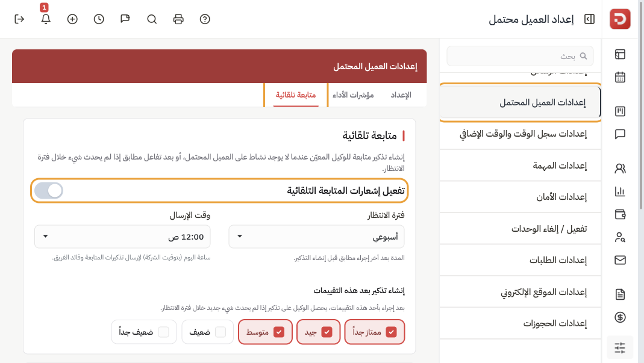The height and width of the screenshot is (363, 644).
Task: Open the clock history icon
Action: (99, 19)
